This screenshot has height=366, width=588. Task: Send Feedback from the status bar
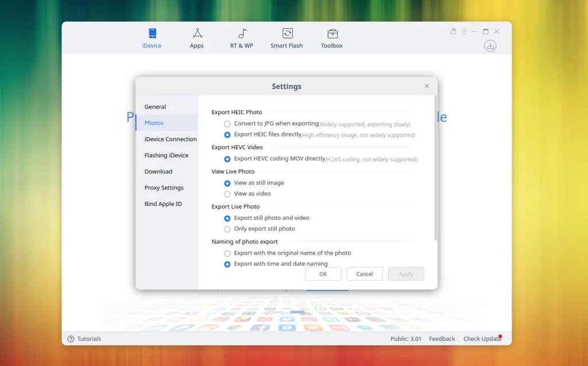[442, 338]
